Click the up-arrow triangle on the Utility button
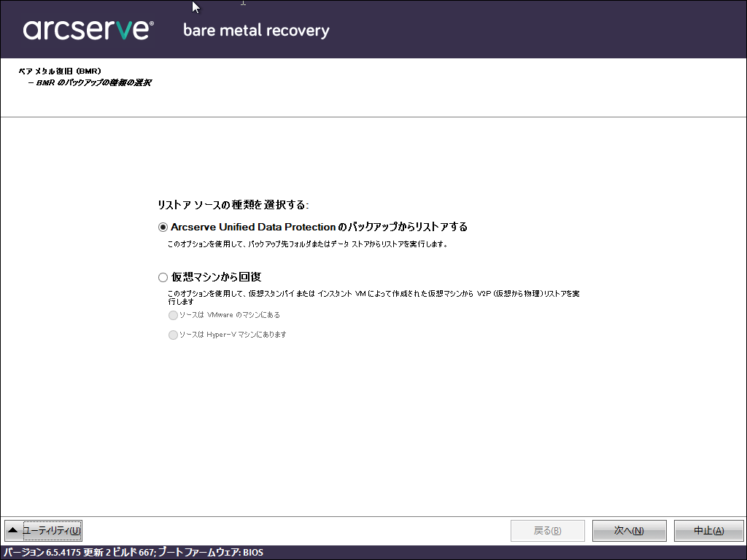The height and width of the screenshot is (560, 747). [x=13, y=530]
